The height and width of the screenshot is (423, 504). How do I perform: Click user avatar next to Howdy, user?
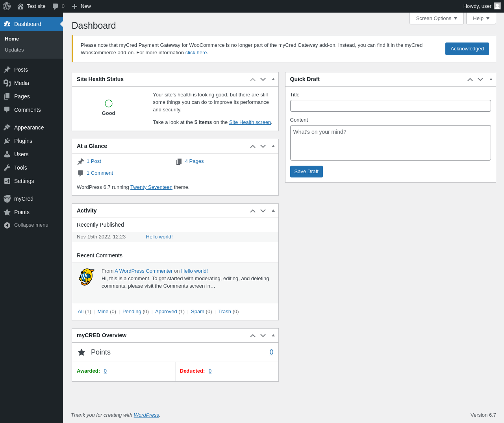coord(497,6)
